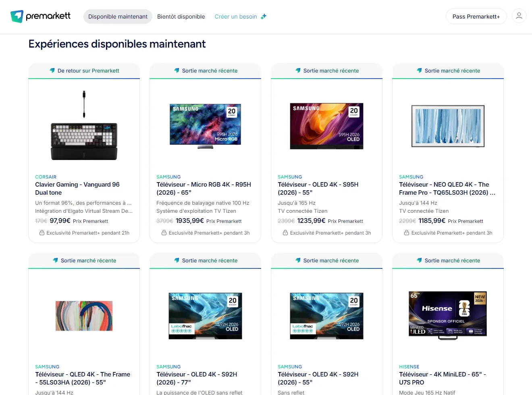Image resolution: width=532 pixels, height=395 pixels.
Task: Open Téléviseur Micro RGB 4K R95H 65" title
Action: [x=204, y=189]
